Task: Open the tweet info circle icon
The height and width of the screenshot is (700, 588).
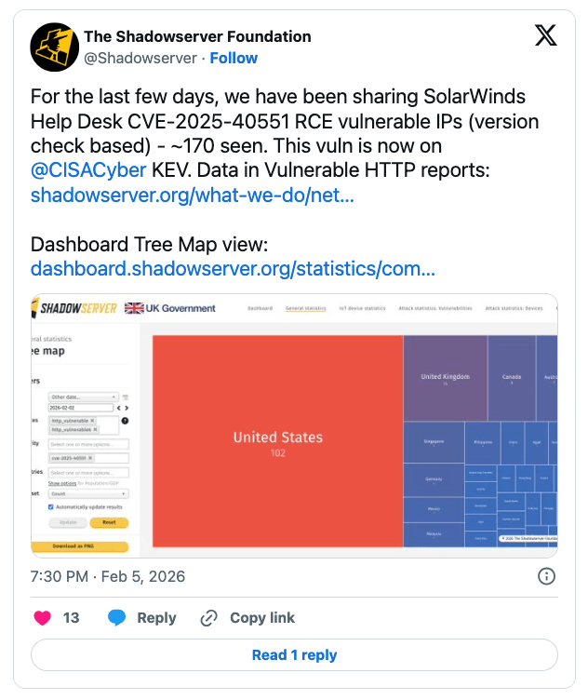Action: pos(547,576)
